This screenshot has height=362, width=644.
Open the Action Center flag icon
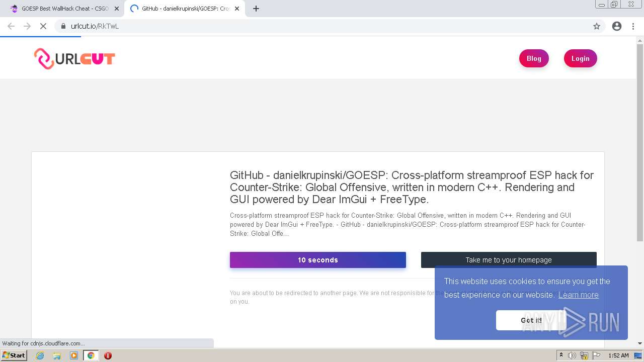[596, 355]
